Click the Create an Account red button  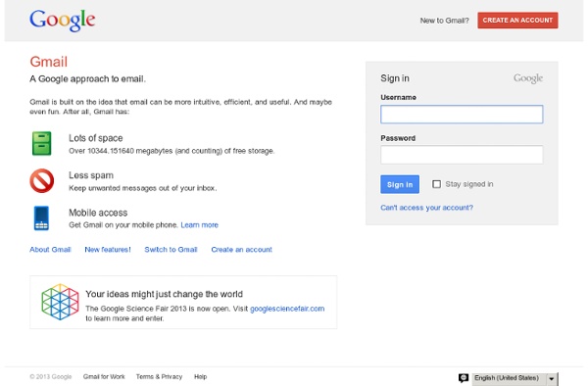[x=517, y=21]
